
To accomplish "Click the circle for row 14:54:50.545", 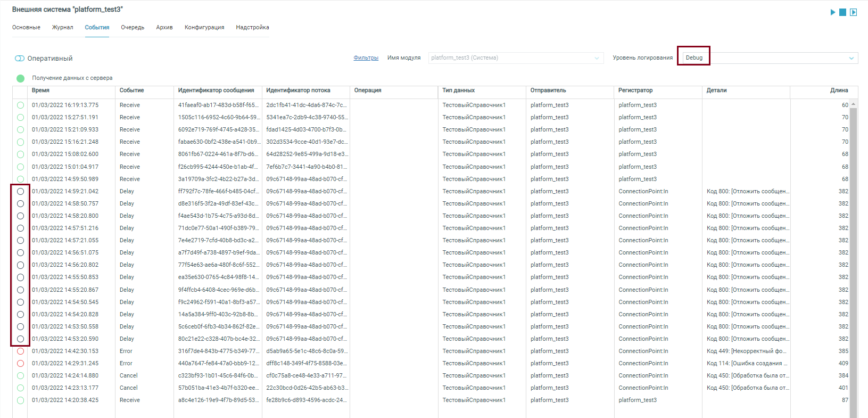I will [20, 302].
